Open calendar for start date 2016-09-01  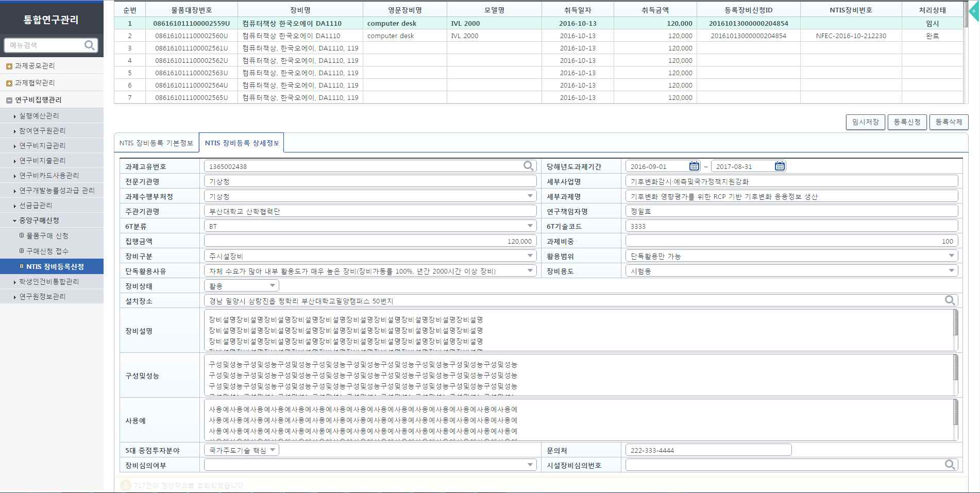[x=694, y=166]
